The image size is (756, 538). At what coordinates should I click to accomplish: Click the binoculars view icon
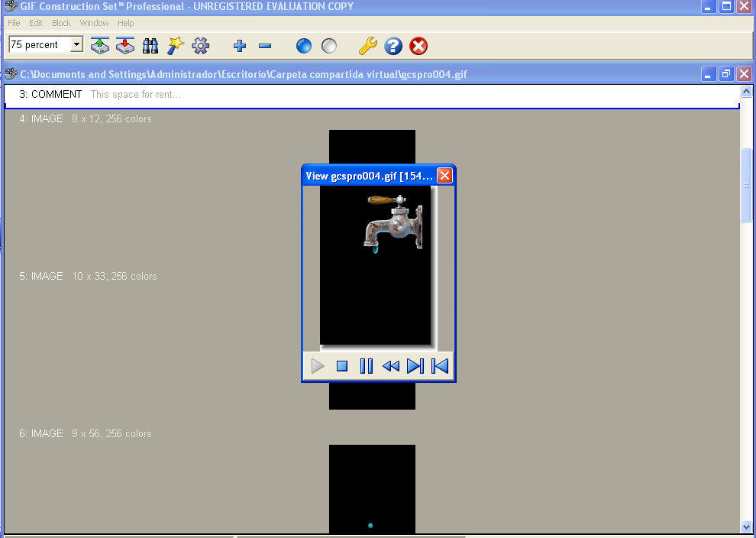[x=150, y=46]
